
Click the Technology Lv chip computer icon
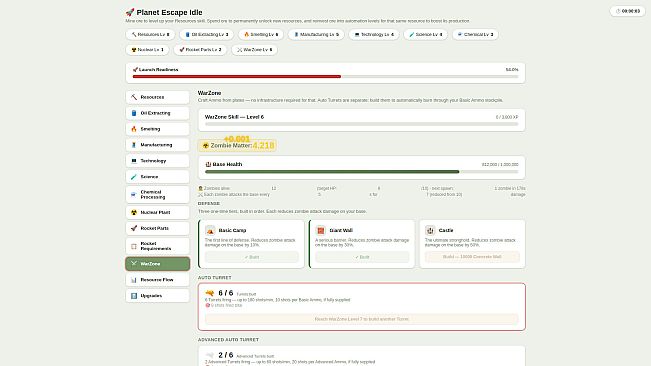tap(357, 34)
